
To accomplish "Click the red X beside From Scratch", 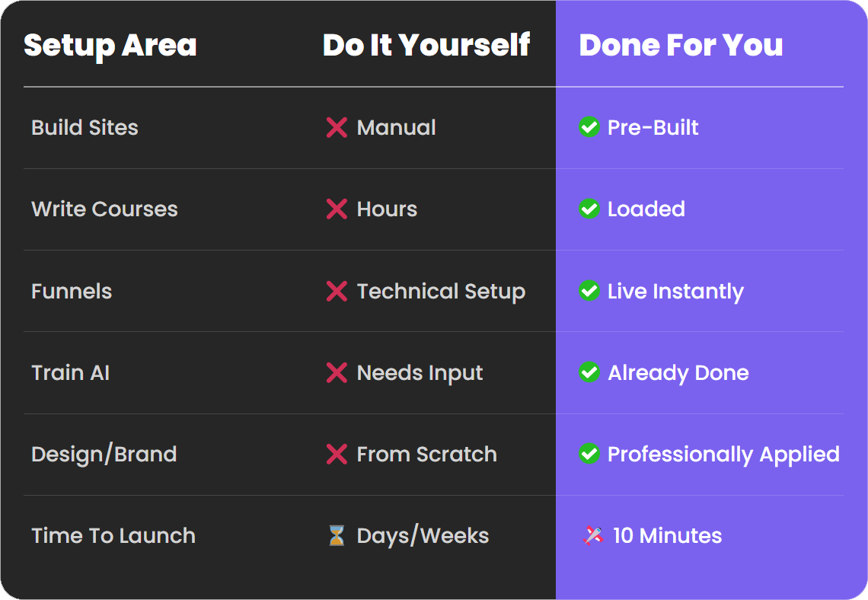I will (337, 454).
